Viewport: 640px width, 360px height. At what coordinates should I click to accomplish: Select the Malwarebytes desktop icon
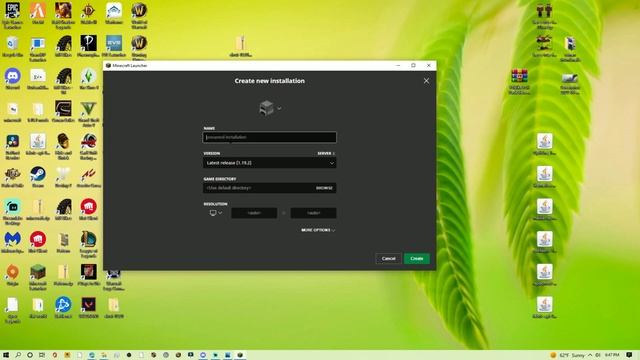coord(12,242)
